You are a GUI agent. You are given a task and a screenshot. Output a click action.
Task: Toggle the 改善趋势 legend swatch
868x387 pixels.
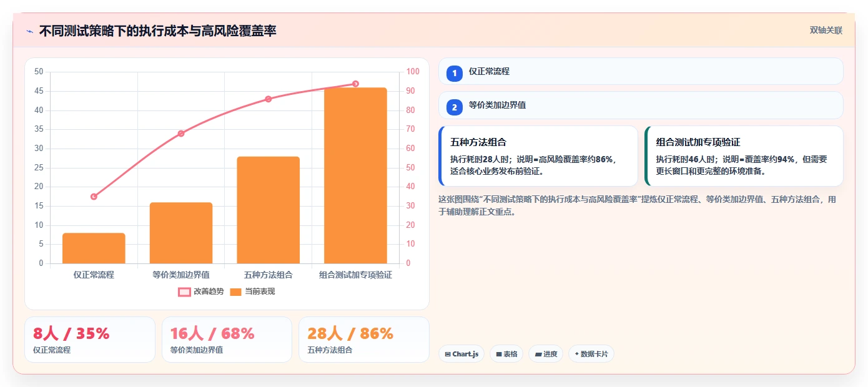[184, 291]
